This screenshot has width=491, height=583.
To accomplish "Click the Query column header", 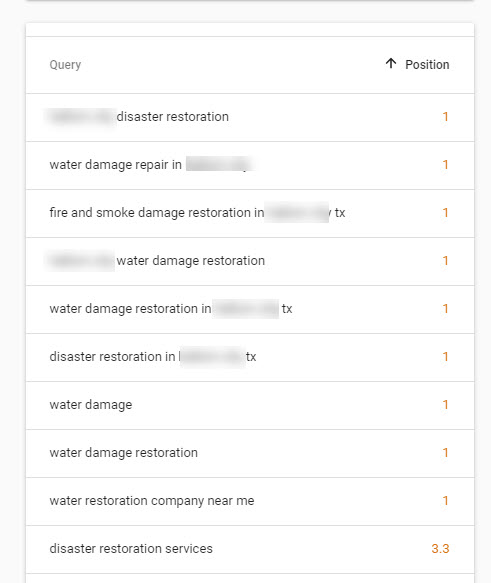I will click(x=65, y=65).
